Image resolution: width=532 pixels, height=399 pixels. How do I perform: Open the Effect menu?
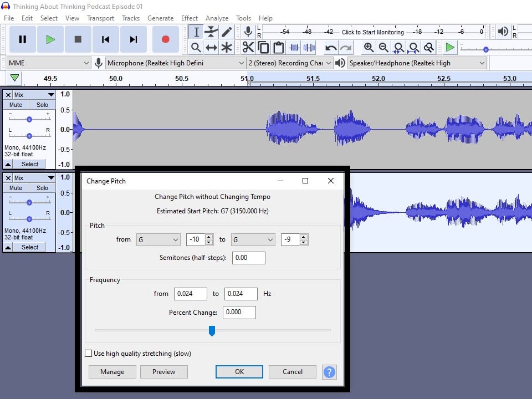[190, 18]
